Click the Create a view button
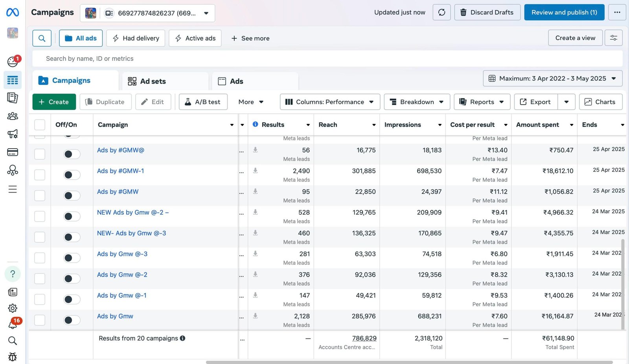The image size is (629, 364). 575,38
